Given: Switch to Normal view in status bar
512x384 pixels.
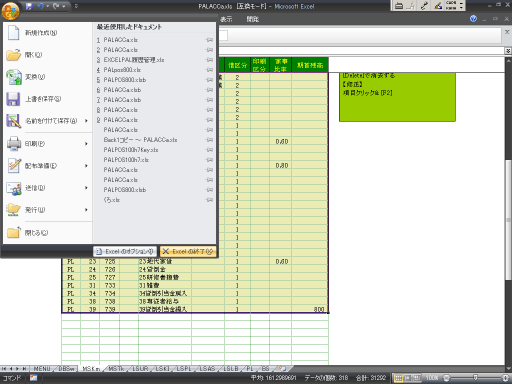Looking at the screenshot, I should [398, 378].
